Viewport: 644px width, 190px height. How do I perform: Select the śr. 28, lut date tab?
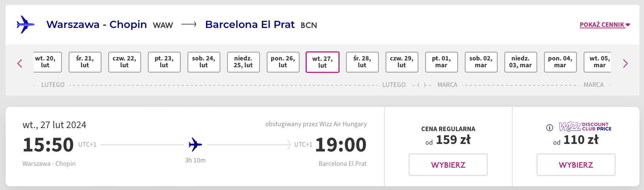pyautogui.click(x=362, y=62)
